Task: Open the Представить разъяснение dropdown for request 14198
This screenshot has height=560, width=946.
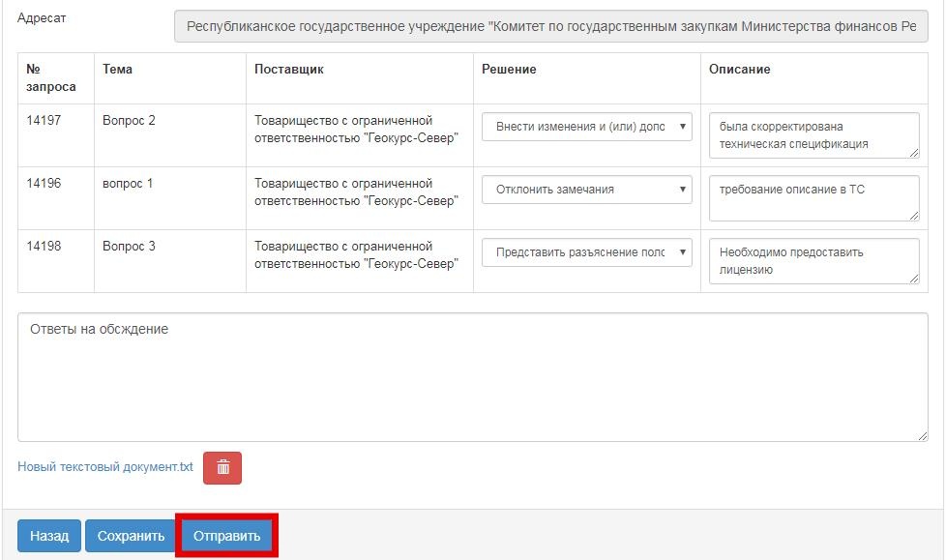Action: pyautogui.click(x=586, y=252)
